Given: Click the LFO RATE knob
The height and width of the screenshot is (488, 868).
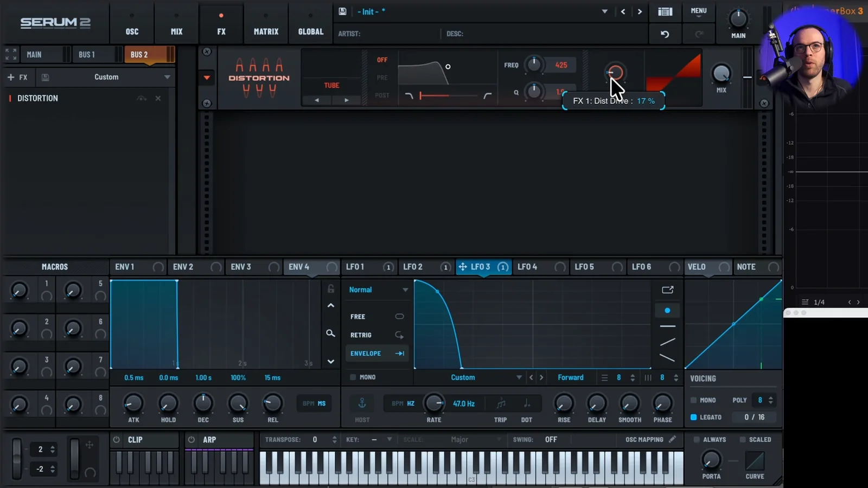Looking at the screenshot, I should click(434, 403).
